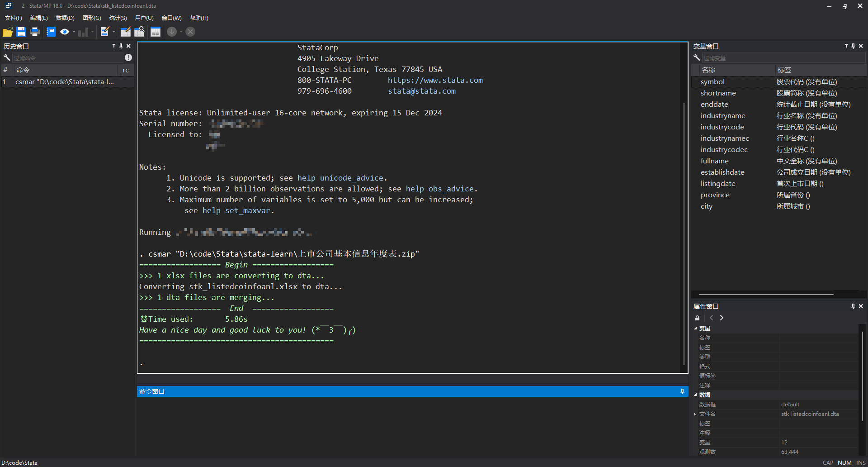
Task: Open the 图形(G) menu
Action: (x=92, y=18)
